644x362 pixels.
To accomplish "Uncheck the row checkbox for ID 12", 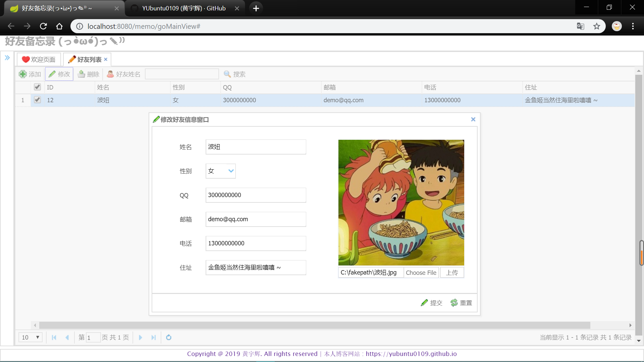I will click(37, 100).
